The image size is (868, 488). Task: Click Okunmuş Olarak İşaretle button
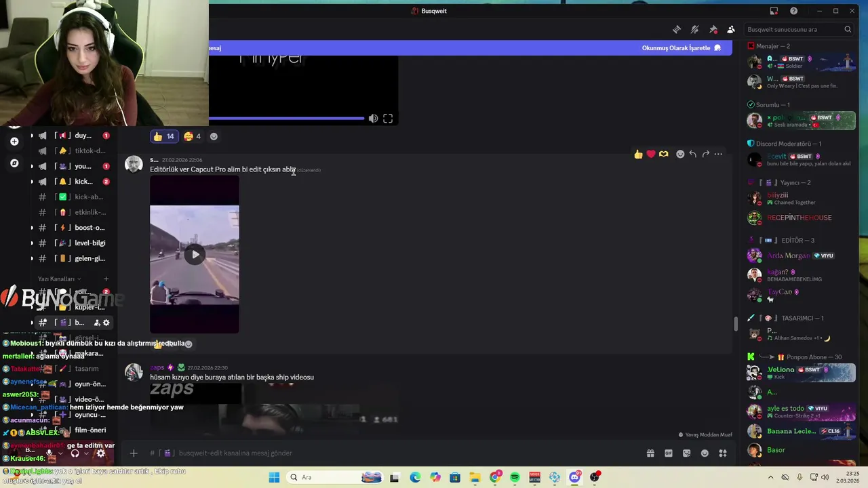[x=681, y=48]
